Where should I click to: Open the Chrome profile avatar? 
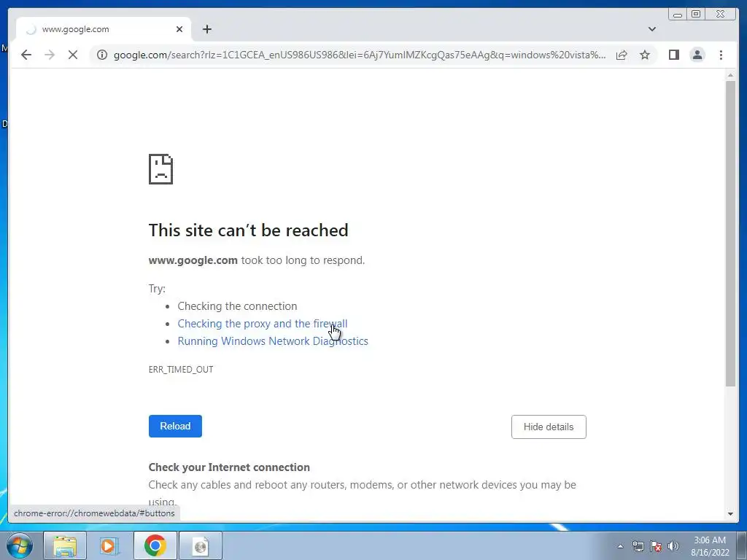[x=697, y=55]
